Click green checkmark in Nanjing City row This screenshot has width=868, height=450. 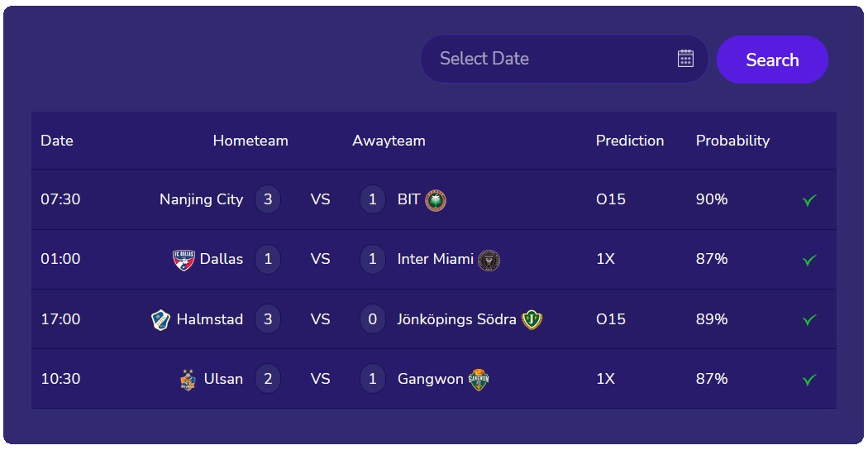(809, 200)
